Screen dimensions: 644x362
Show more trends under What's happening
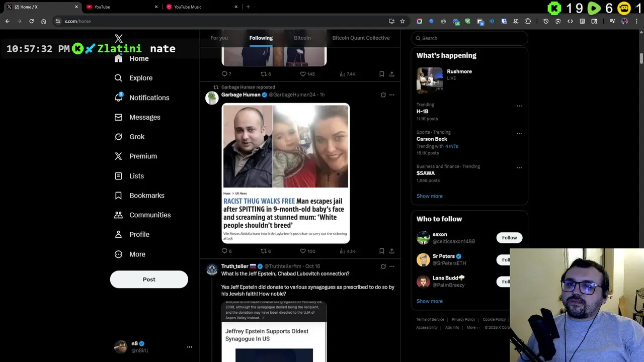pyautogui.click(x=430, y=196)
